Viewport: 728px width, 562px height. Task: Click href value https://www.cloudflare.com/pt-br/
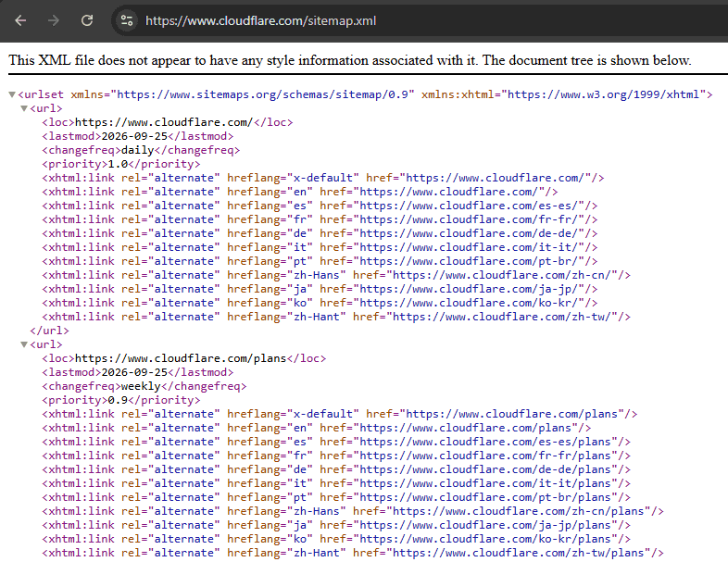tap(469, 262)
